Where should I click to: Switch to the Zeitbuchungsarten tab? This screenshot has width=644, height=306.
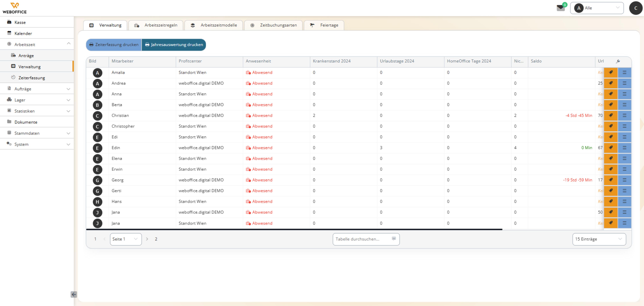point(273,25)
